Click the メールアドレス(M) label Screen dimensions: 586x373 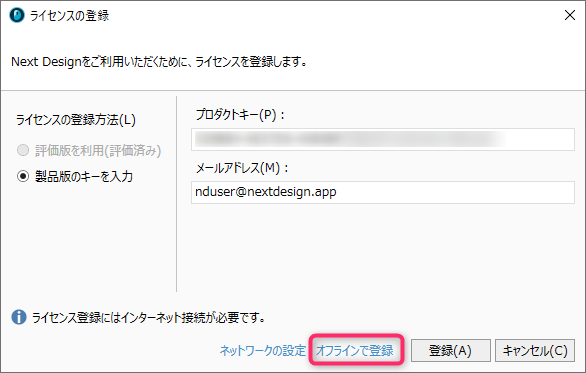(242, 168)
